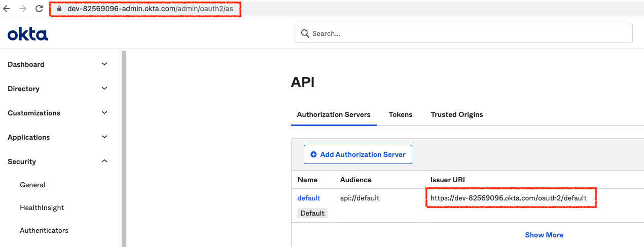
Task: Switch to the Tokens tab
Action: [401, 114]
